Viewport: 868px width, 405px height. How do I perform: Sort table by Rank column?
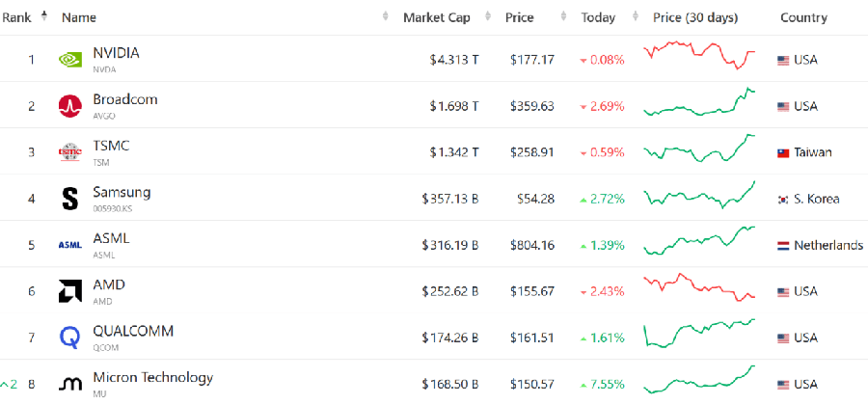coord(17,17)
